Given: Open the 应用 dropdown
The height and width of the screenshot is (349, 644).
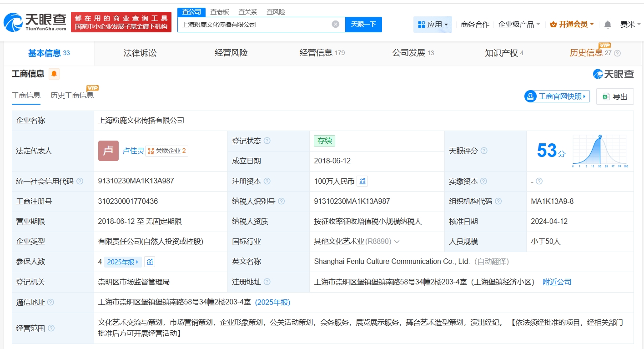Looking at the screenshot, I should 433,25.
